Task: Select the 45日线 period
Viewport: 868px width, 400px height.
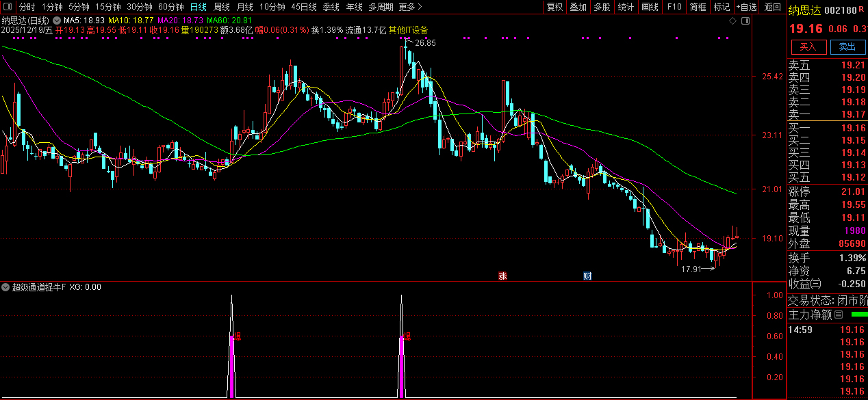Action: 304,7
